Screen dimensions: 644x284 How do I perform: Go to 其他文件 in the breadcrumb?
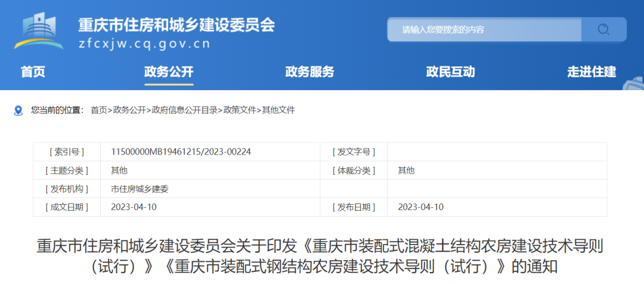click(278, 110)
